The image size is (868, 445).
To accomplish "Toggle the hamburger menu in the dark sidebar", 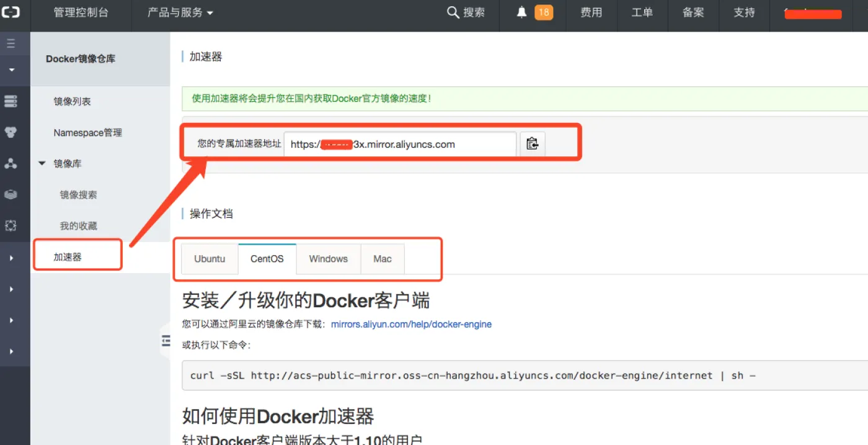I will (x=11, y=43).
